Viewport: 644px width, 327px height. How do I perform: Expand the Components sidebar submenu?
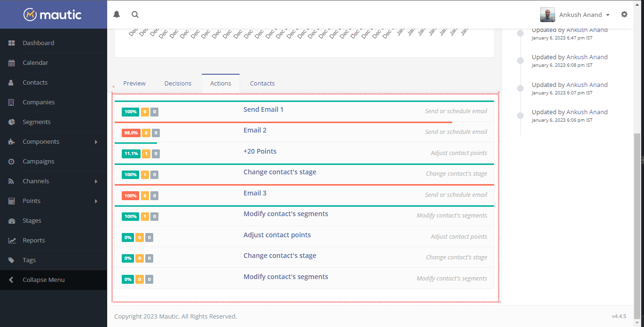(x=41, y=141)
